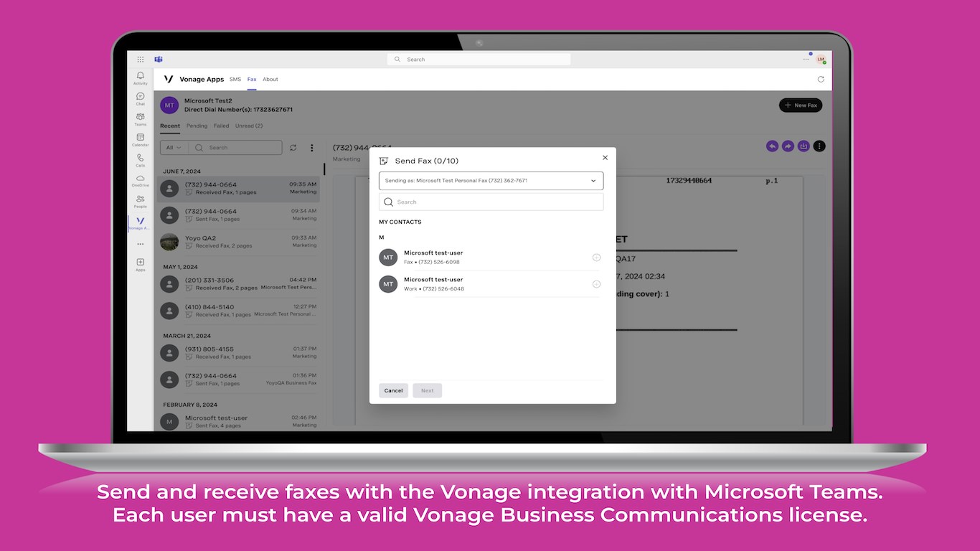Focus the Teams top search box
Image resolution: width=980 pixels, height=551 pixels.
[479, 60]
